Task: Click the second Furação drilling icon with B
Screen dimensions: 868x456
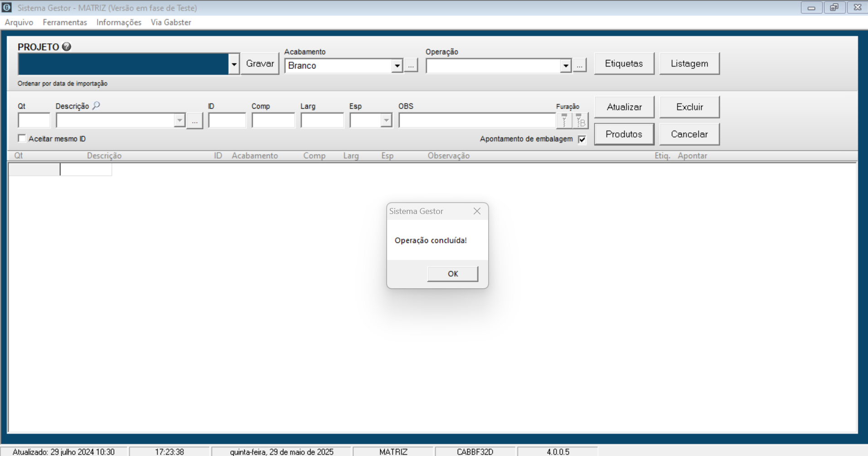Action: coord(580,121)
